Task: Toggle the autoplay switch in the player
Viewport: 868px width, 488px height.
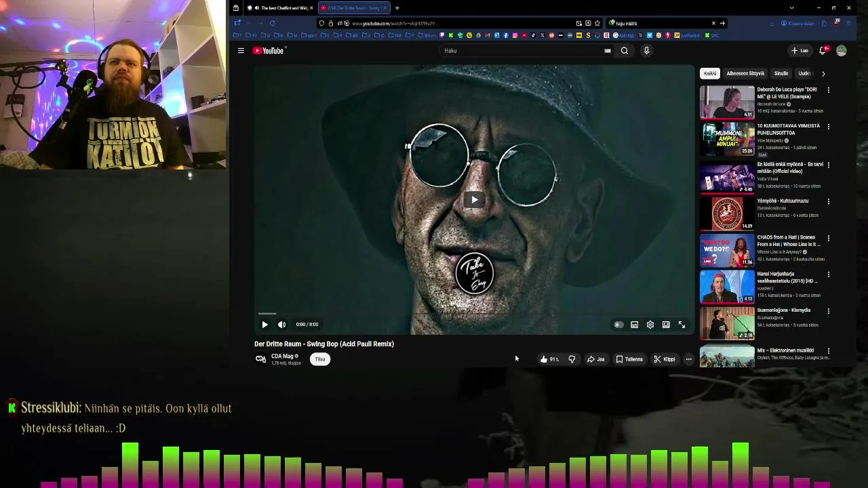Action: click(618, 325)
